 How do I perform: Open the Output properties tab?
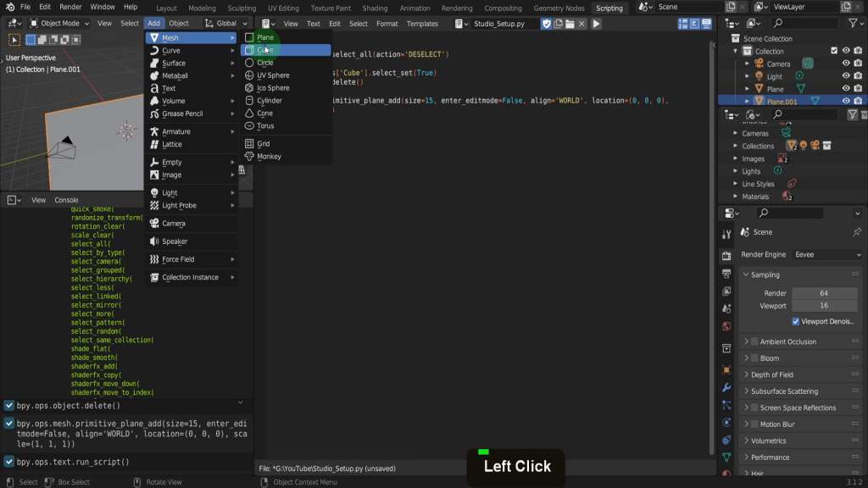[726, 274]
